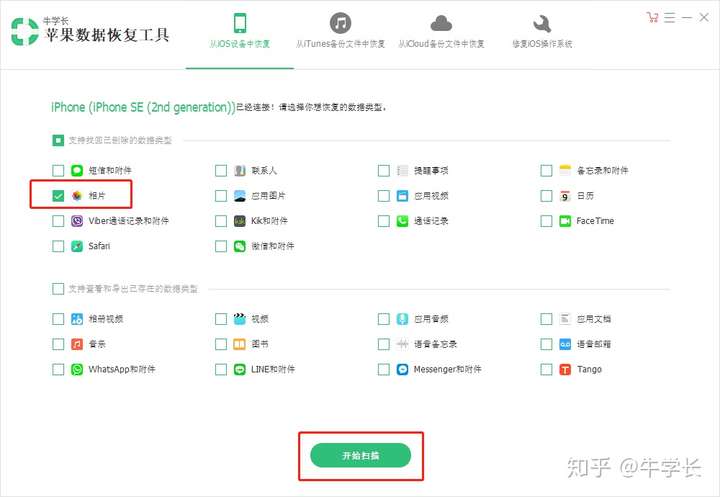Click the microphone icon beside 应用音频
The width and height of the screenshot is (720, 497).
(402, 319)
